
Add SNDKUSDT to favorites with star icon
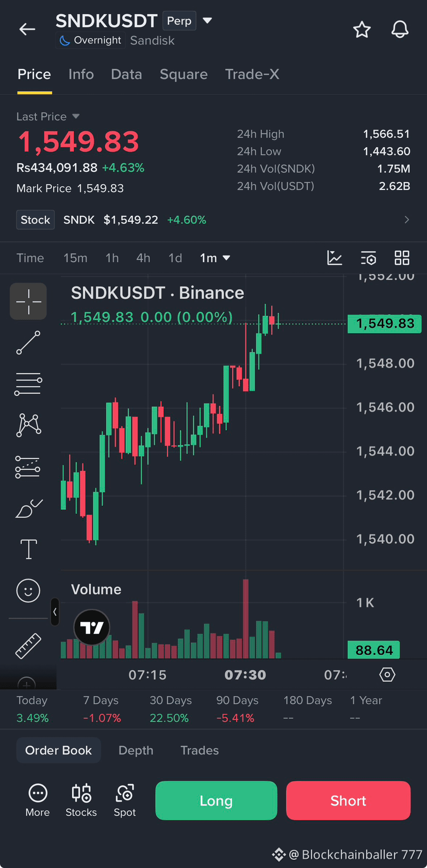[x=362, y=30]
